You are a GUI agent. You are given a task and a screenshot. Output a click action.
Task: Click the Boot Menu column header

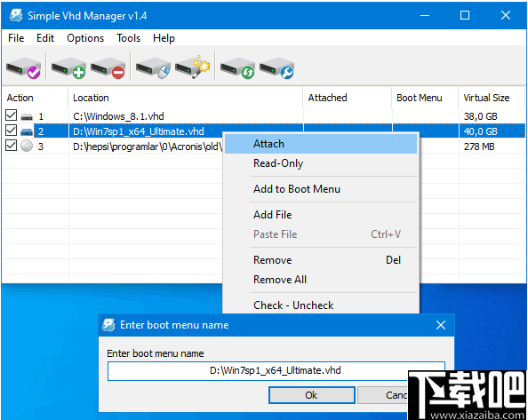tap(425, 98)
